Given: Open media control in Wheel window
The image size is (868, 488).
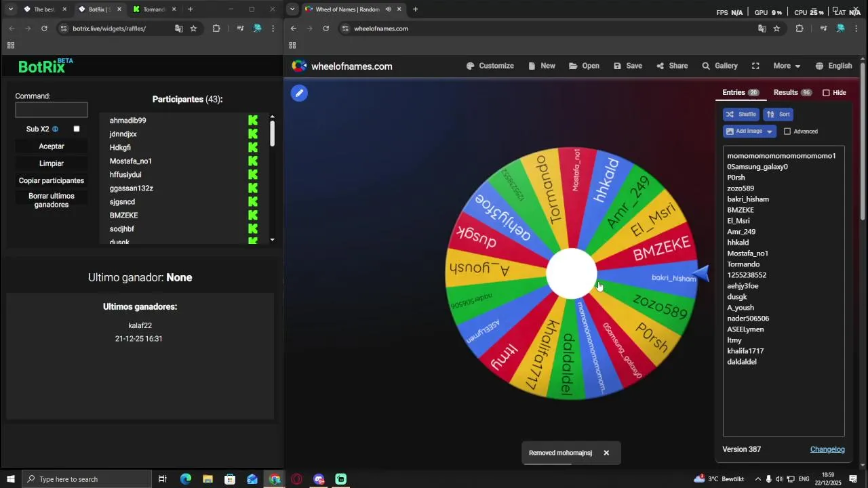Looking at the screenshot, I should tap(823, 28).
